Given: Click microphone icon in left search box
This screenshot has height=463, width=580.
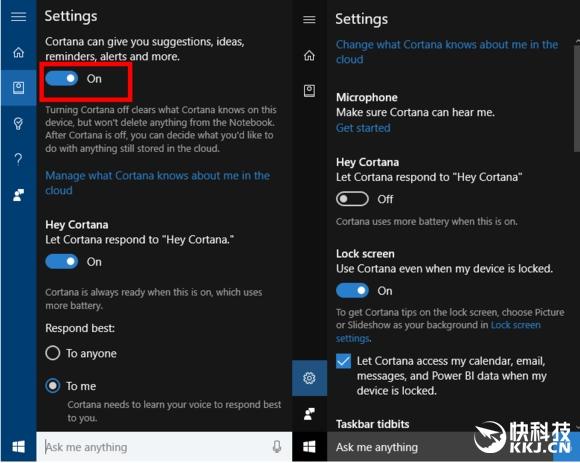Looking at the screenshot, I should tap(277, 447).
